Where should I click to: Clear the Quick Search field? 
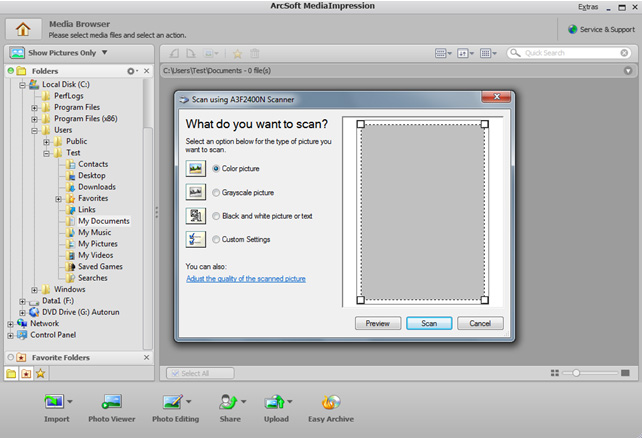coord(624,53)
